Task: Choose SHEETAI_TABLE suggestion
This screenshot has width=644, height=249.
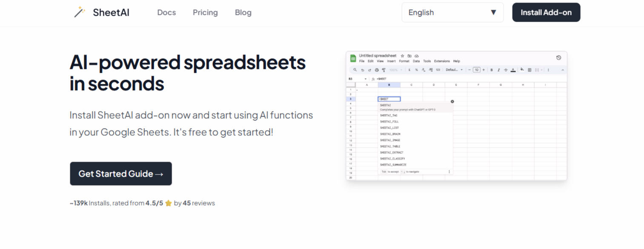Action: (x=390, y=146)
